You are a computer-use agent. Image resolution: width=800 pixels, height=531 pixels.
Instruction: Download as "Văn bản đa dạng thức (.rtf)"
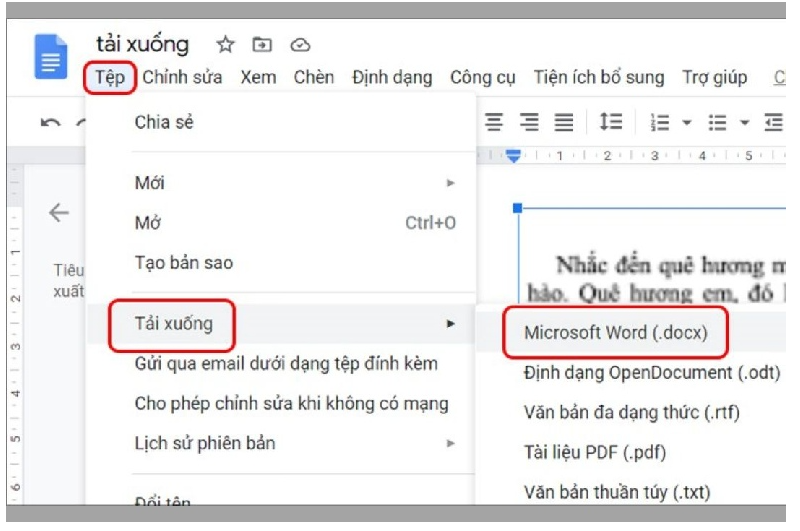631,412
